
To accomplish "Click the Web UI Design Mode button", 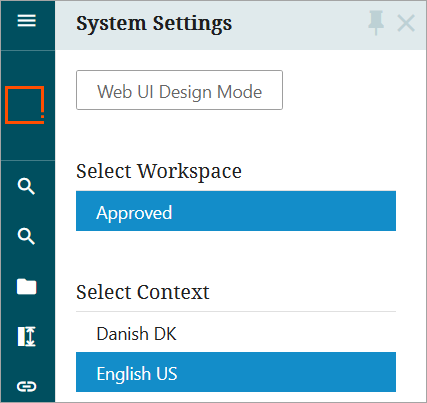I will coord(179,90).
